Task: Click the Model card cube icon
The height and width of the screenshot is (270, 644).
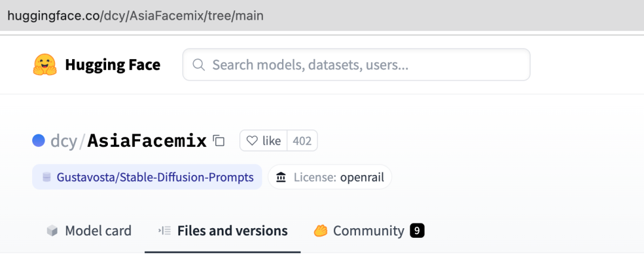Action: pos(52,231)
